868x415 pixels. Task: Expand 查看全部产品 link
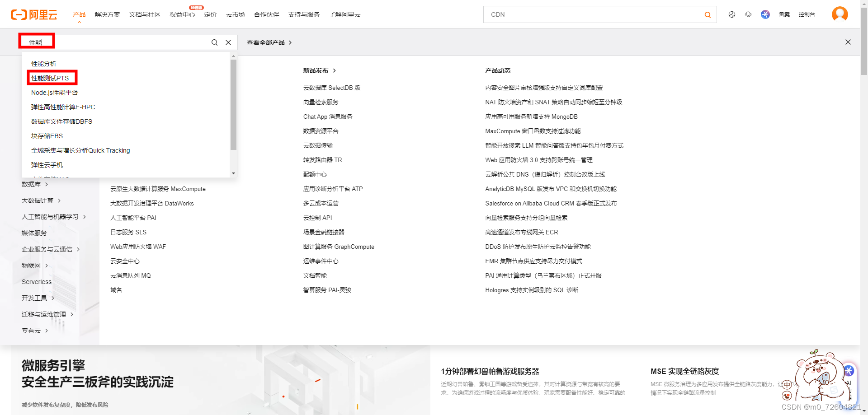click(269, 42)
